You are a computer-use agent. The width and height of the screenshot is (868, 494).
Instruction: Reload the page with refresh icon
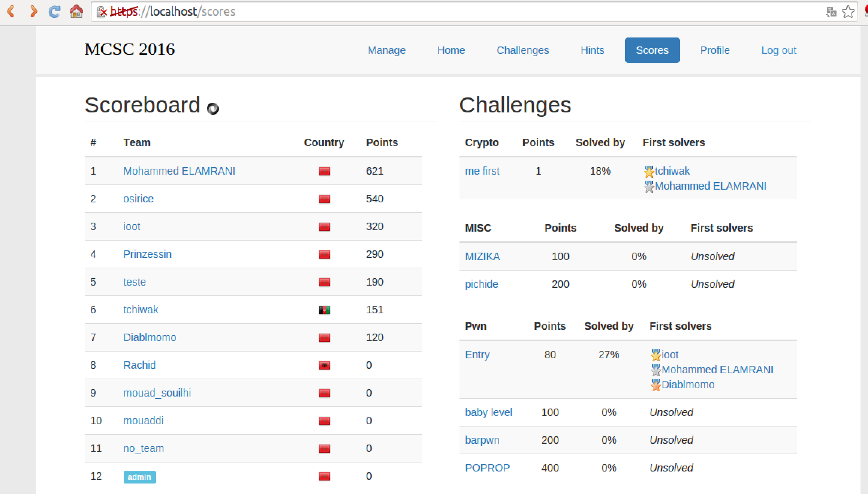click(55, 12)
